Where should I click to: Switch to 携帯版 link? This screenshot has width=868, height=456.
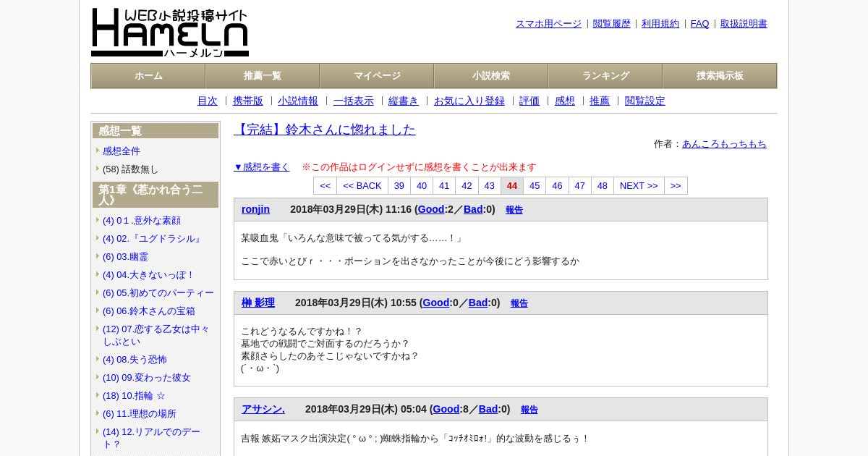(248, 101)
